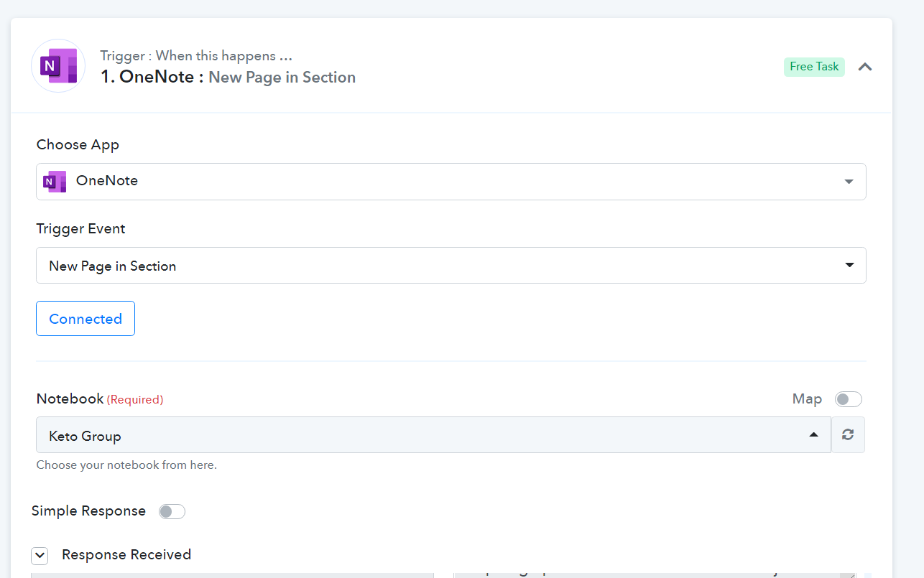
Task: Click the OneNote icon in Choose App field
Action: (55, 182)
